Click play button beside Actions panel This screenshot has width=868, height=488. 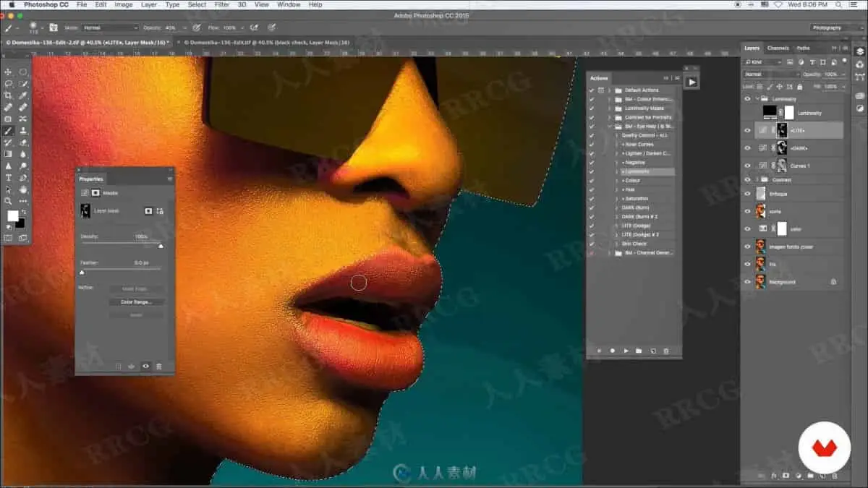click(692, 82)
